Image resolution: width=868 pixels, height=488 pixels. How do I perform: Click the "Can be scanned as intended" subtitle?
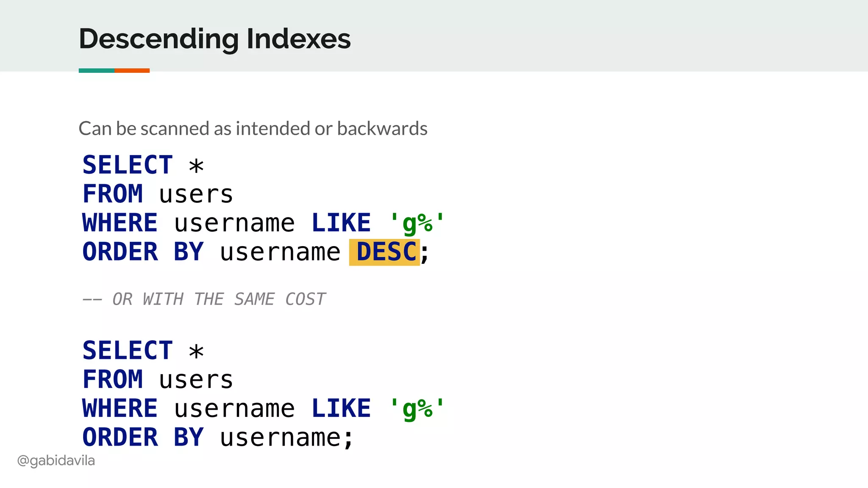coord(253,128)
